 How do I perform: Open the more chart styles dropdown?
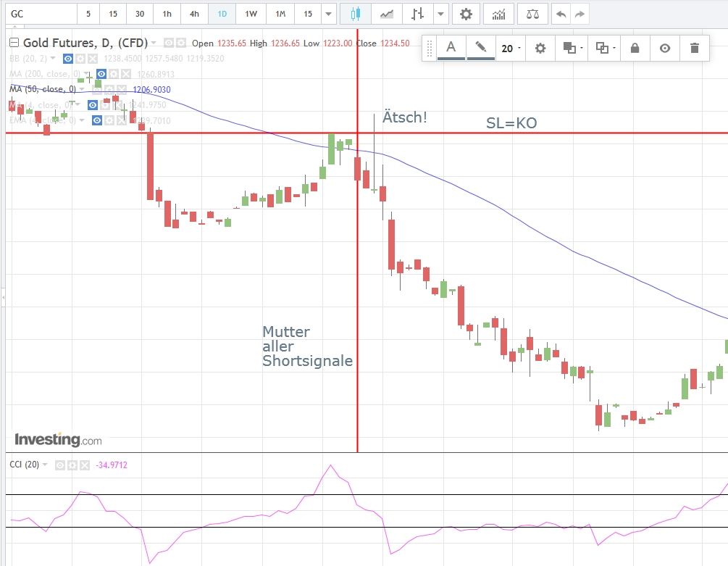click(440, 14)
